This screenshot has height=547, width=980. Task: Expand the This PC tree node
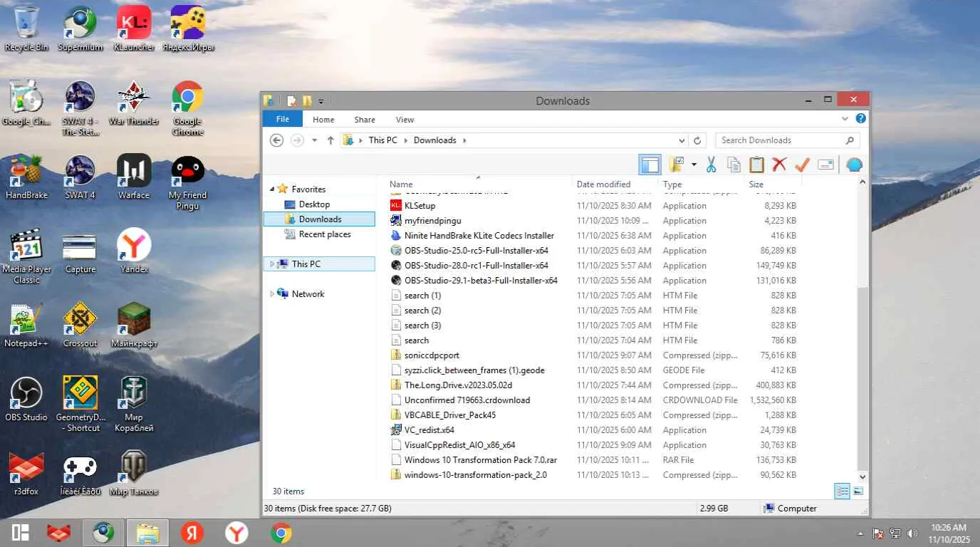coord(271,264)
